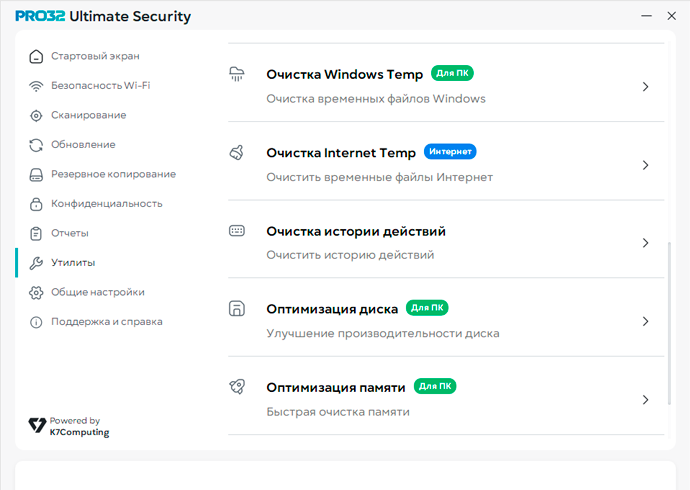Expand the Windows Temp cleanup chevron
Screen dimensions: 690x490
pos(646,87)
